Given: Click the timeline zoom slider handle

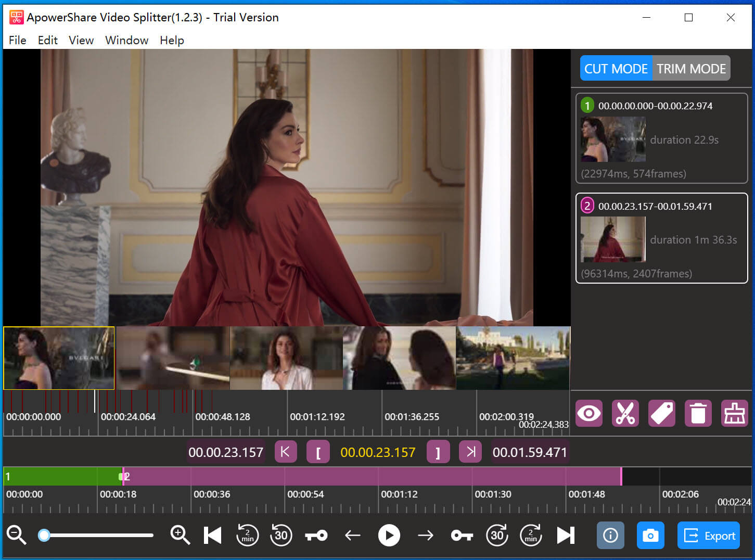Looking at the screenshot, I should (44, 535).
